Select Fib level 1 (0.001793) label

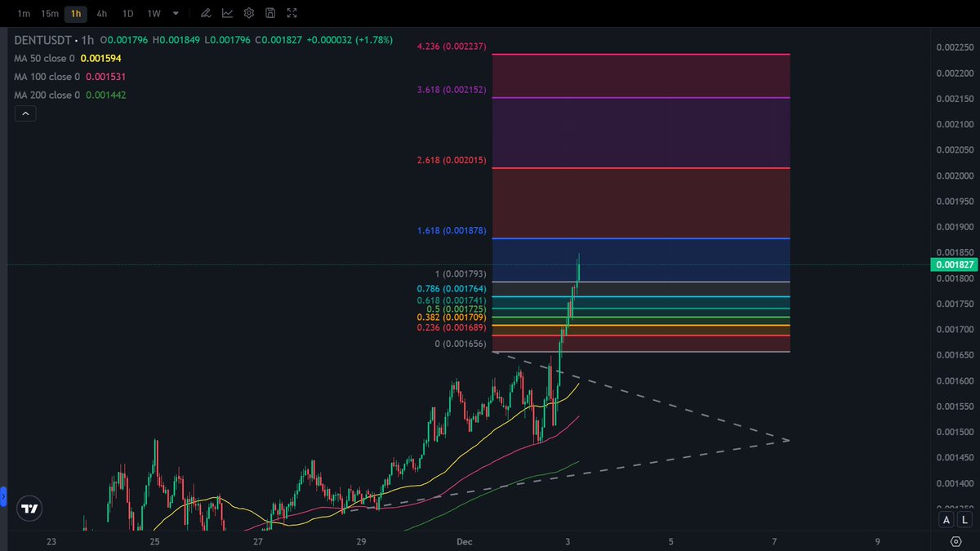click(x=460, y=274)
